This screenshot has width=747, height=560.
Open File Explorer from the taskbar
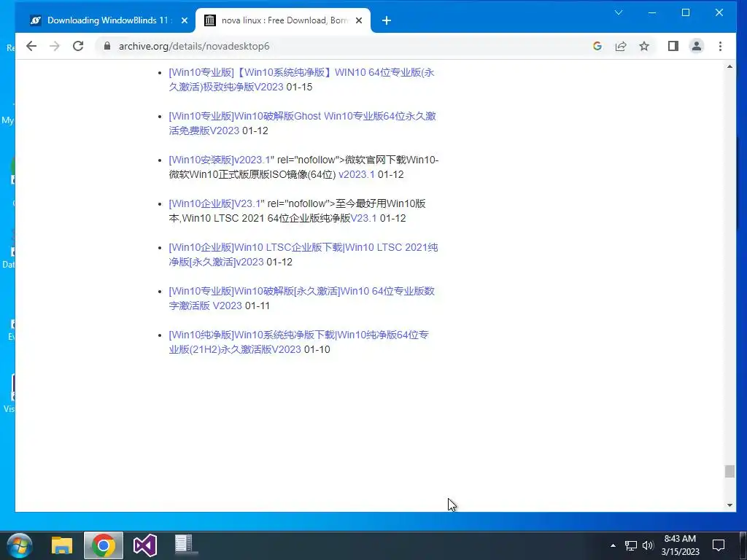(x=62, y=545)
